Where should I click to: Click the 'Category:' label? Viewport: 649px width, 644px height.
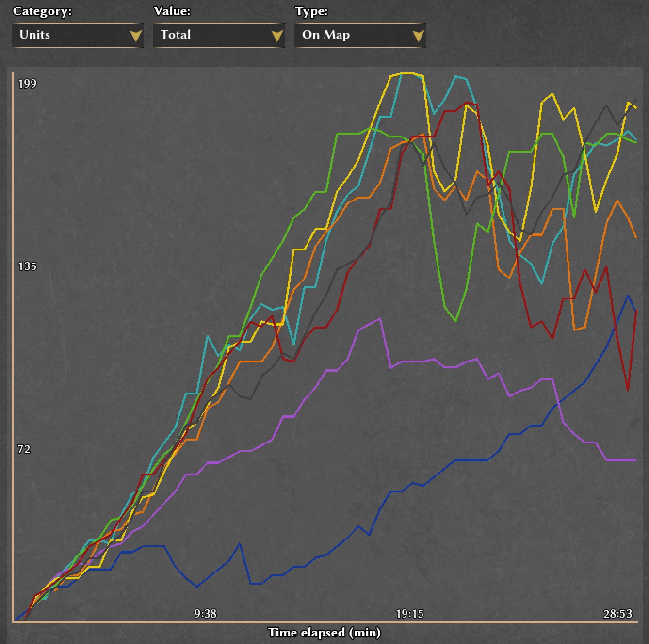point(42,11)
